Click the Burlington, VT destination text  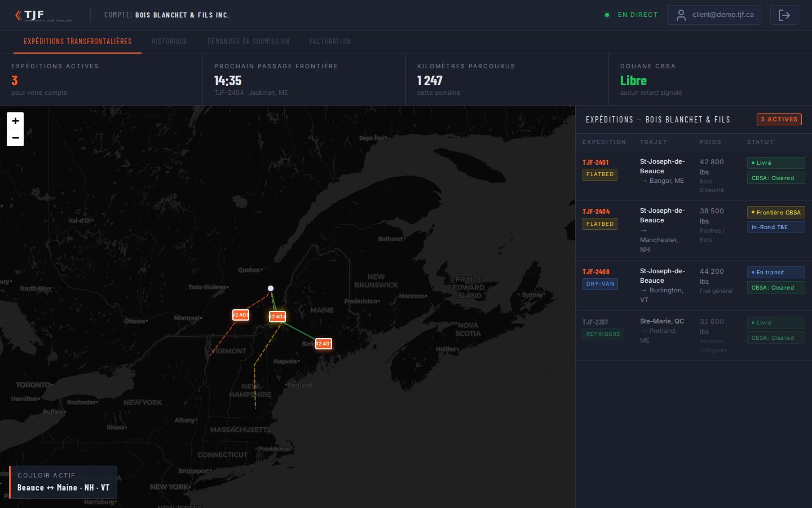click(x=661, y=295)
